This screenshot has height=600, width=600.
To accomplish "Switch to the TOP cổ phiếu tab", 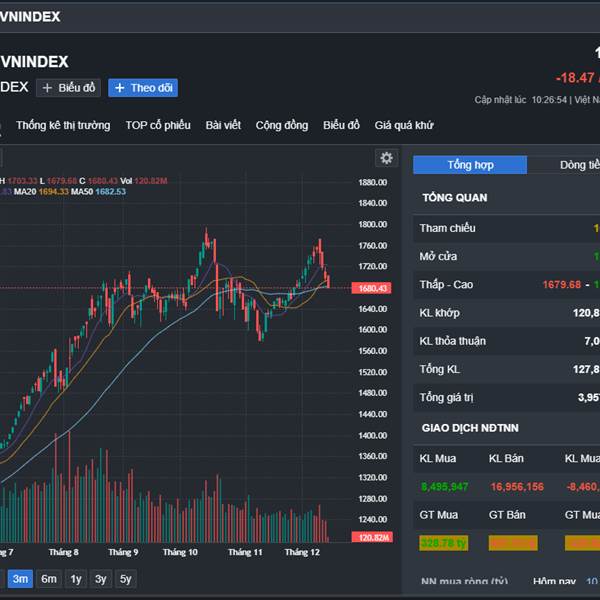I will point(158,125).
